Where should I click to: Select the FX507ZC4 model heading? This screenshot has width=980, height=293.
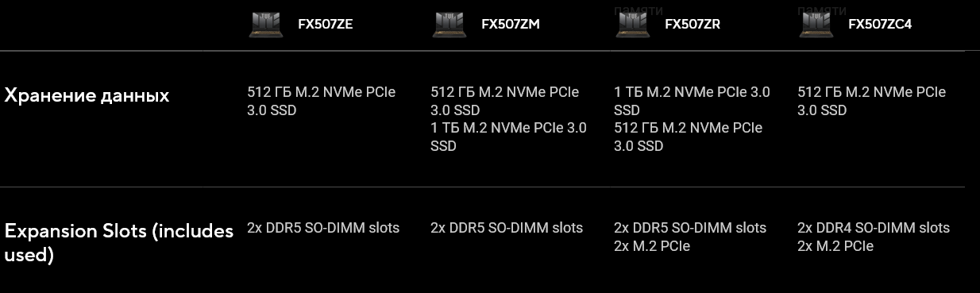click(880, 24)
